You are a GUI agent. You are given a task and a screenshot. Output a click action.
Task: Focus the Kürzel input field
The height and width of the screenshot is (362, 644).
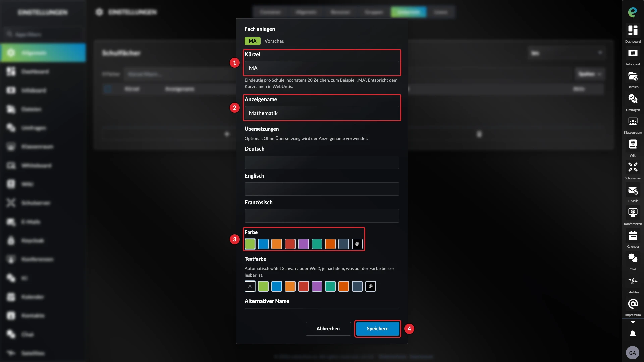322,68
